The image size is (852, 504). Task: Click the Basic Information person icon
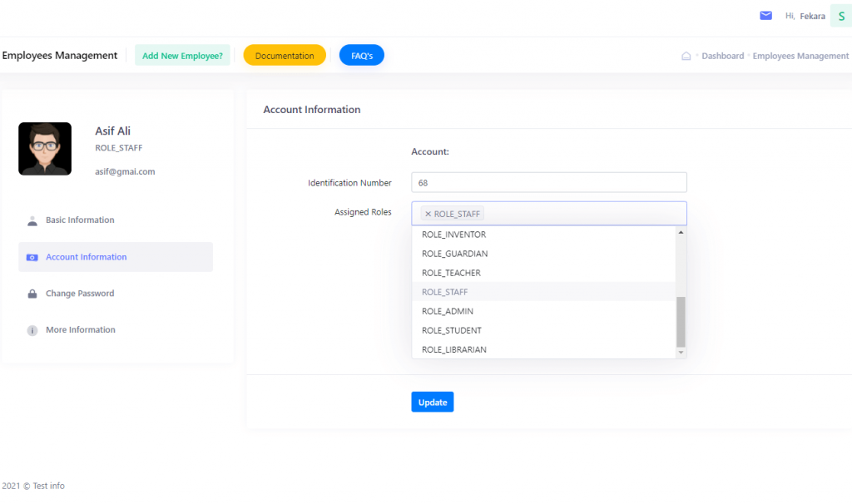coord(32,220)
